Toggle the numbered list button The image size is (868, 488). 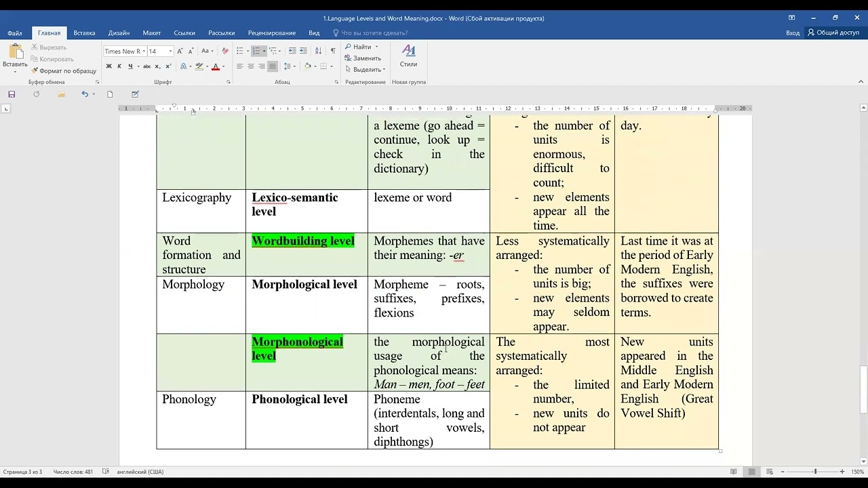tap(256, 51)
